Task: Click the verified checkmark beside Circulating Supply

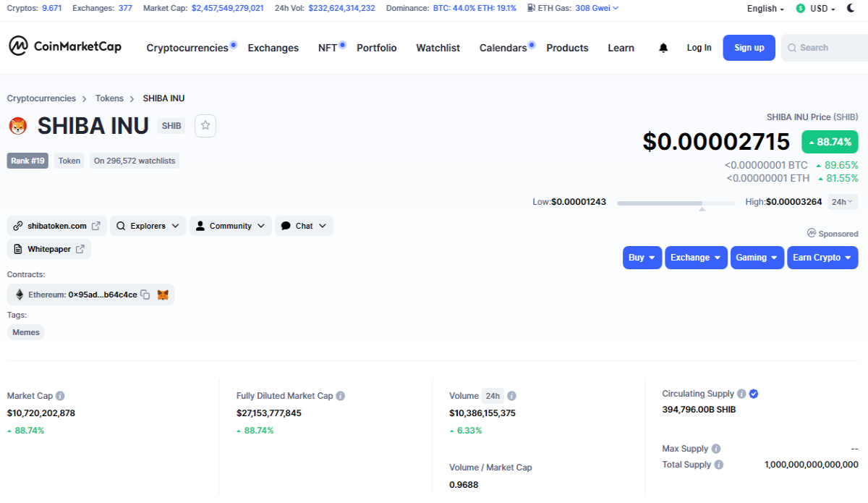Action: (754, 394)
